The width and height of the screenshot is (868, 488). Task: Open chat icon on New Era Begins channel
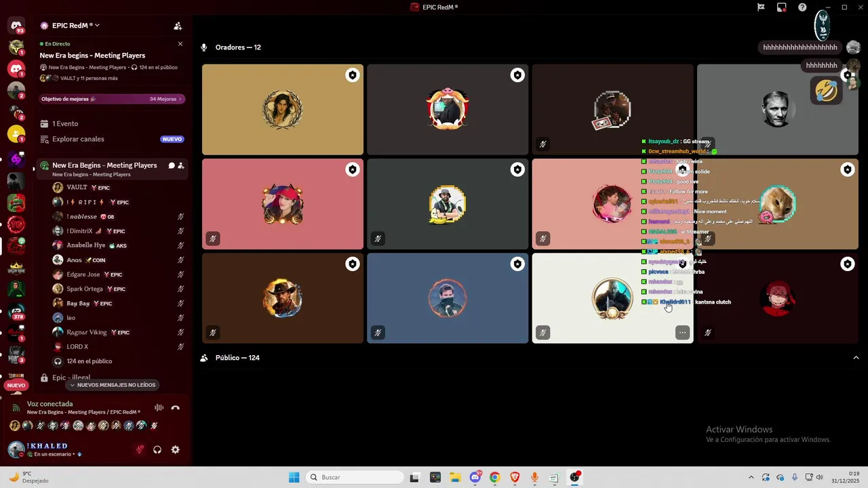[x=172, y=165]
